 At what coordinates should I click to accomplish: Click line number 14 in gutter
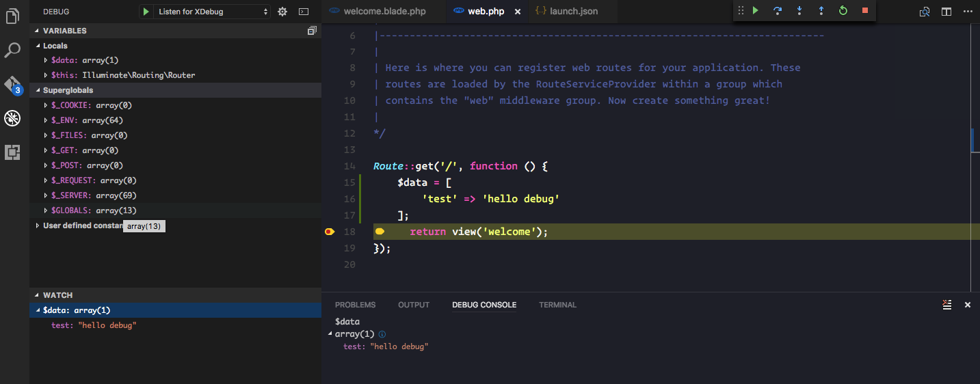349,166
